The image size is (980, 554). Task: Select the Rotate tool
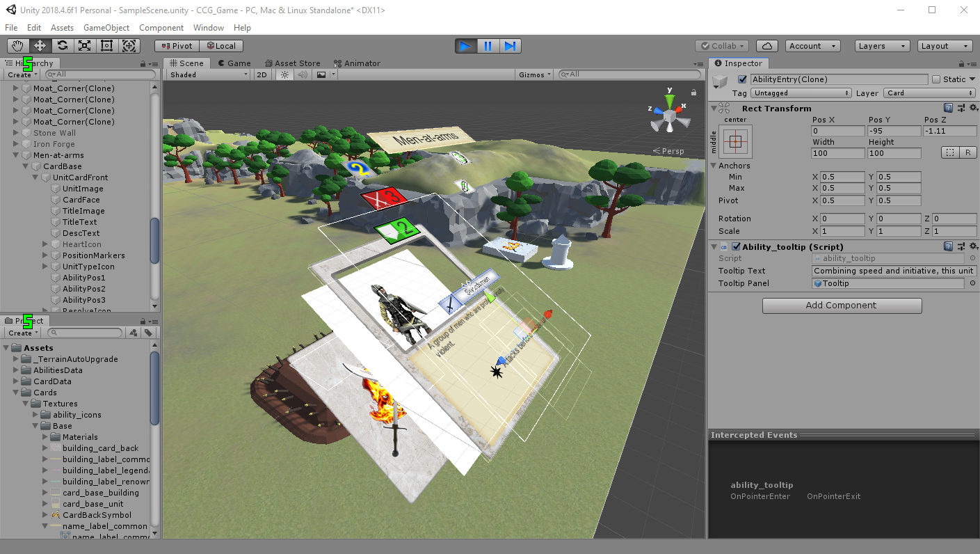pyautogui.click(x=62, y=46)
